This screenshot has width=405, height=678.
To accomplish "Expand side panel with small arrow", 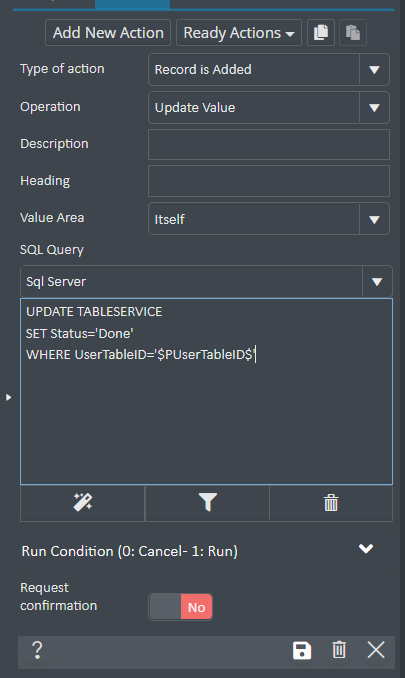I will pos(8,397).
